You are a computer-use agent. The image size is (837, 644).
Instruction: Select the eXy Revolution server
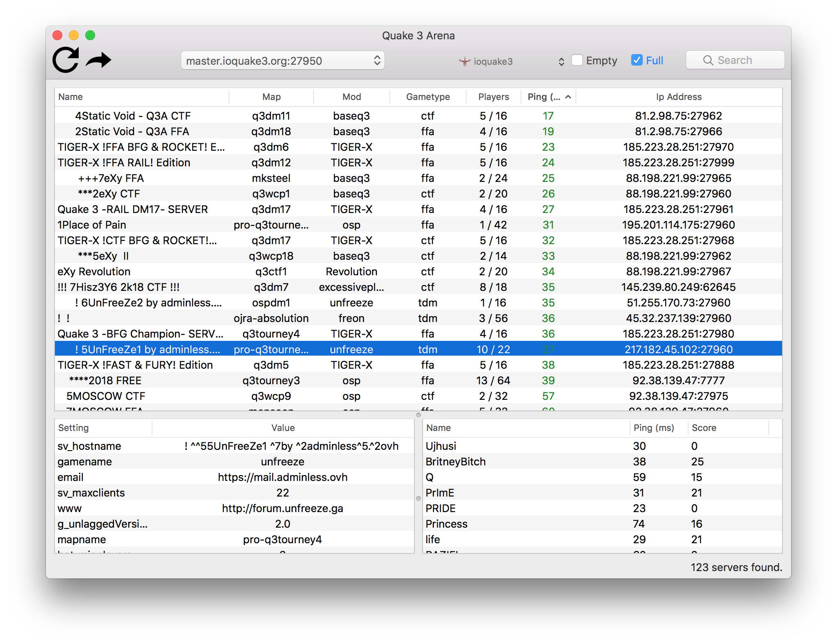coord(418,272)
